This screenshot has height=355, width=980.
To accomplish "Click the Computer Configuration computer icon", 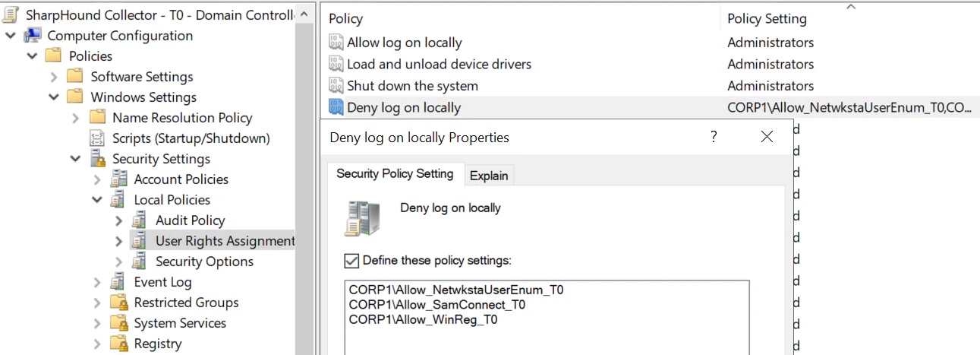I will point(33,36).
